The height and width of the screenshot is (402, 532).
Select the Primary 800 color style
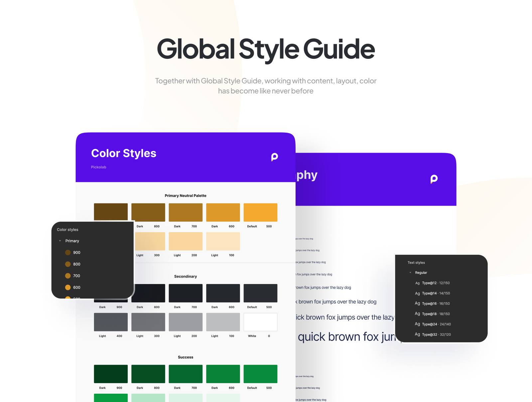click(77, 264)
